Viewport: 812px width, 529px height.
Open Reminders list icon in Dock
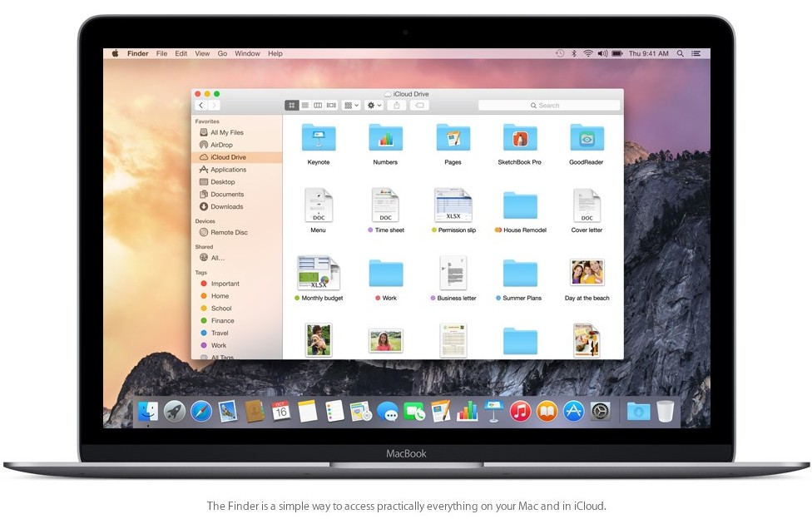pyautogui.click(x=334, y=412)
